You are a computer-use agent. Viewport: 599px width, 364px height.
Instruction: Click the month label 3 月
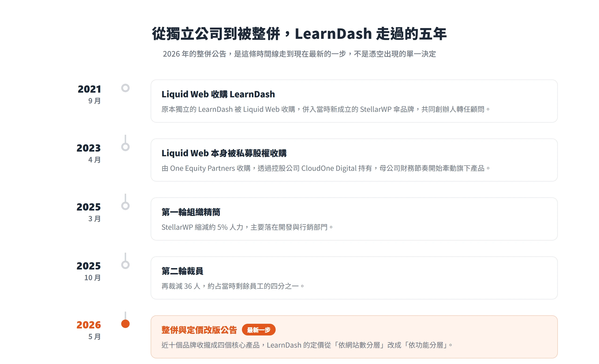point(95,219)
